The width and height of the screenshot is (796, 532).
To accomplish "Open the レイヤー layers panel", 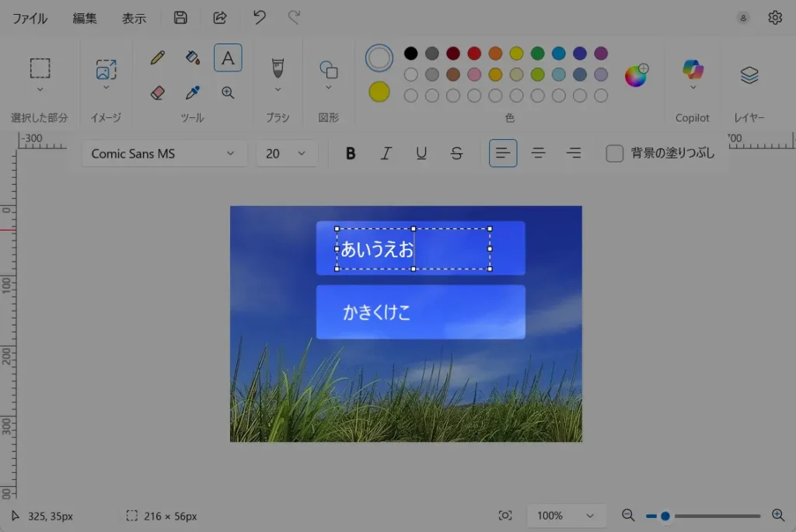I will point(749,75).
